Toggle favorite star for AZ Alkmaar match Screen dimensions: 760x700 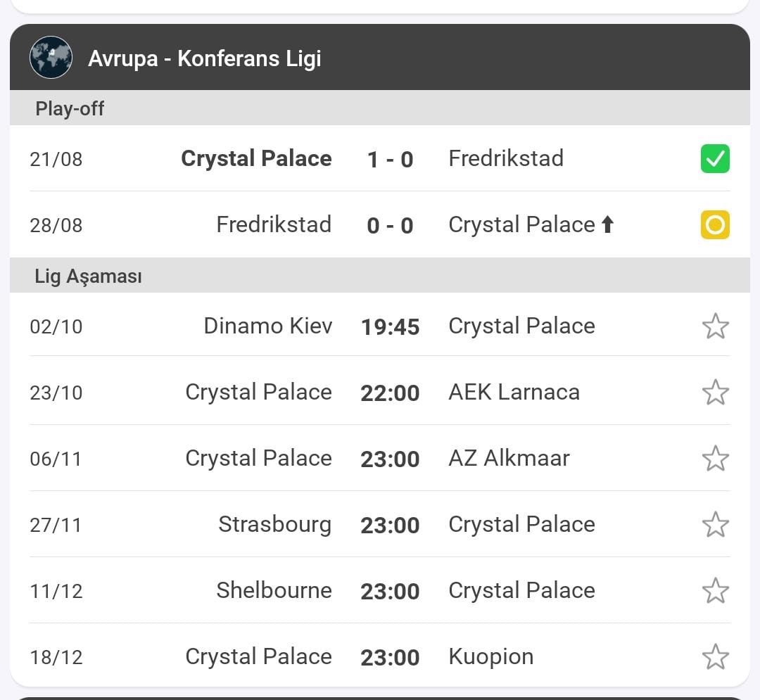pyautogui.click(x=716, y=458)
